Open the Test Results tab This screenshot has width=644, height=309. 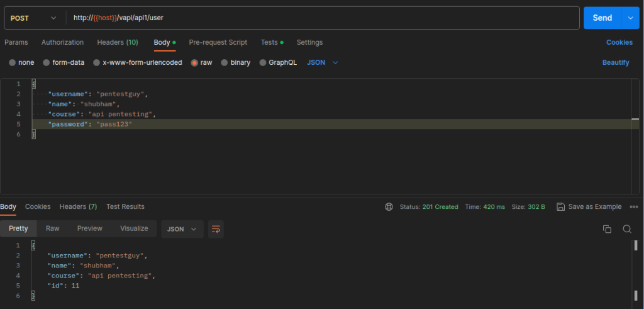[125, 206]
